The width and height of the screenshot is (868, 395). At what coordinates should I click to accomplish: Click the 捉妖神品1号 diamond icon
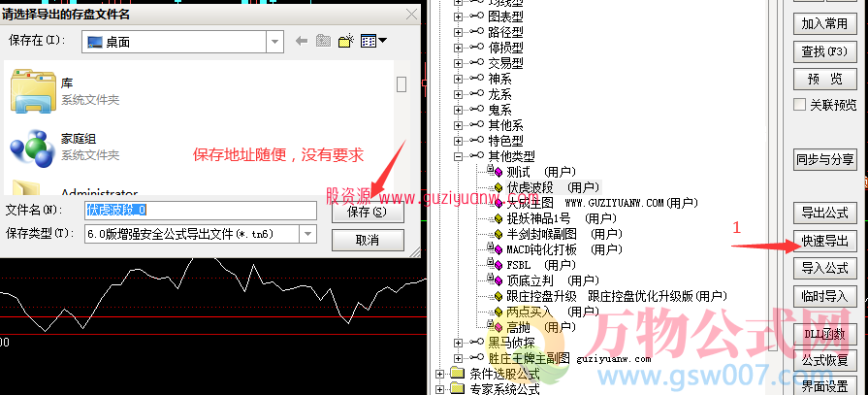498,218
